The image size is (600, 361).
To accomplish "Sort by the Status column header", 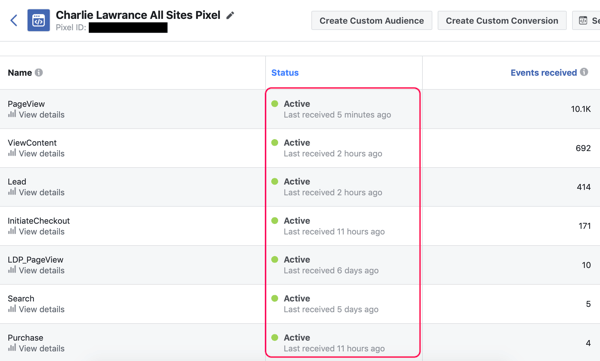I will click(285, 73).
